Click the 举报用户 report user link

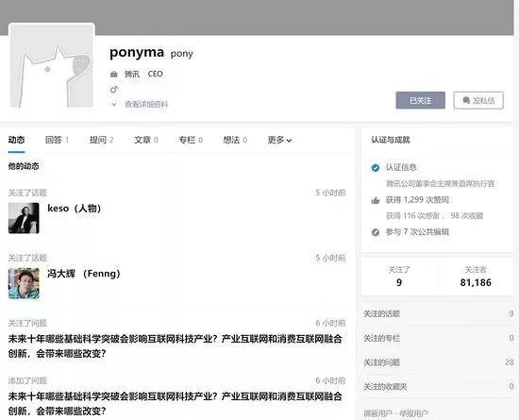[413, 413]
